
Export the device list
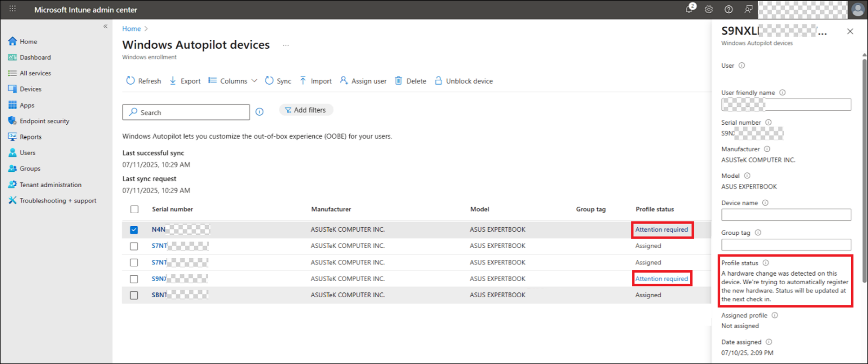click(x=185, y=81)
